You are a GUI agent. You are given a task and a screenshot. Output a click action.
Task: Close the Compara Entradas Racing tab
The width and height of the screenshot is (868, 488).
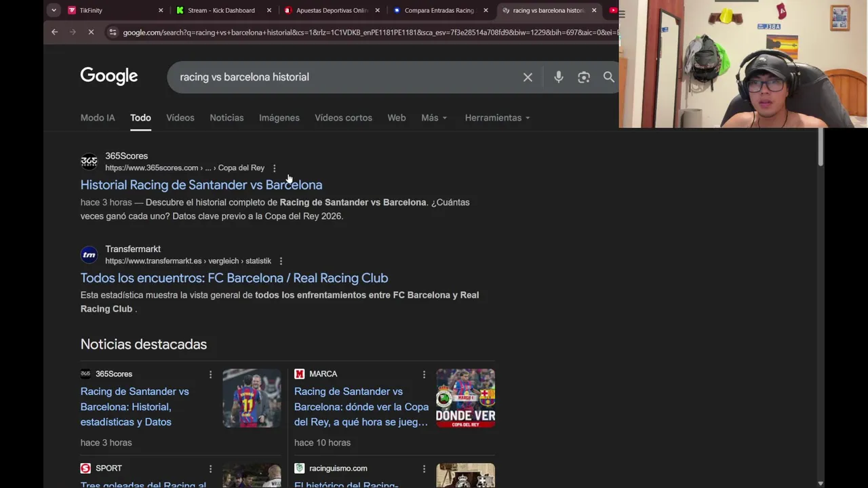[x=486, y=10]
